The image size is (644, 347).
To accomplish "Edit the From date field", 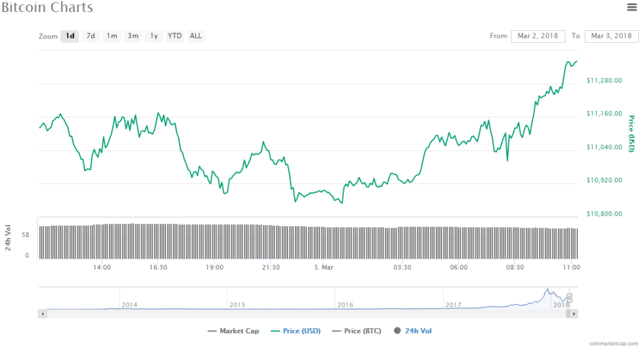I will click(538, 36).
